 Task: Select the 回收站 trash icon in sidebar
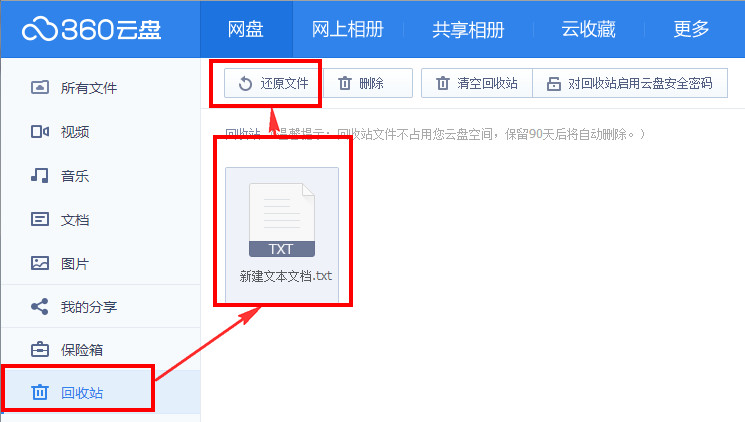(x=40, y=393)
